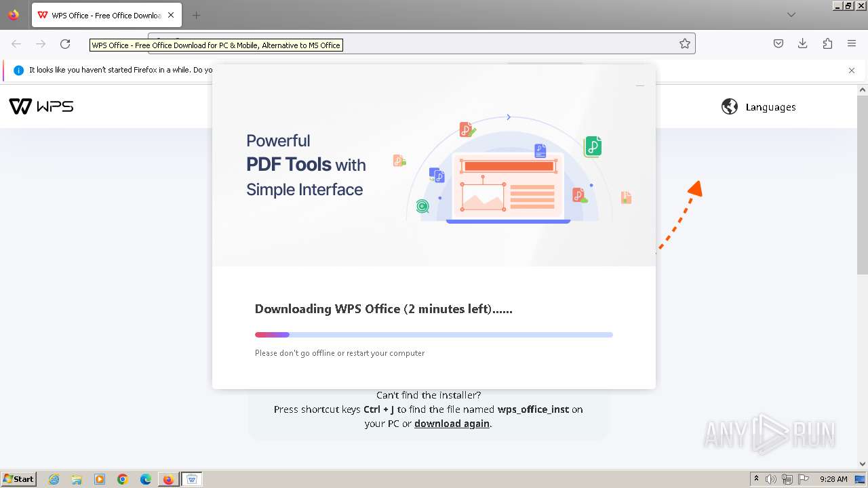Dismiss the Firefox notification bar
Viewport: 868px width, 488px height.
point(852,70)
